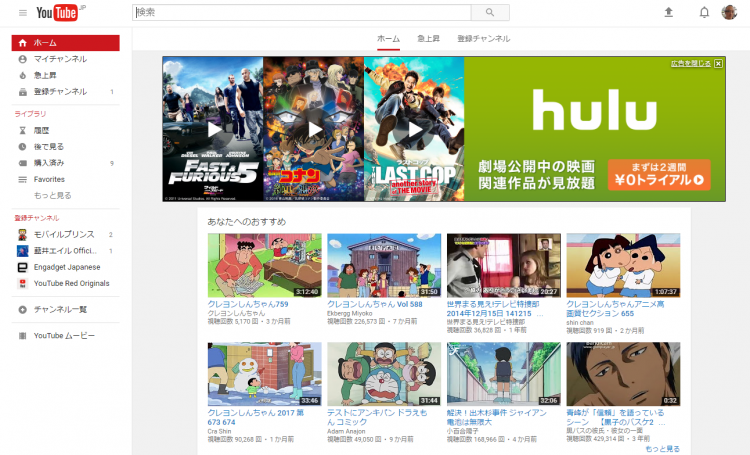Play the Fast & Furious 5 trailer
This screenshot has width=750, height=455.
[213, 129]
